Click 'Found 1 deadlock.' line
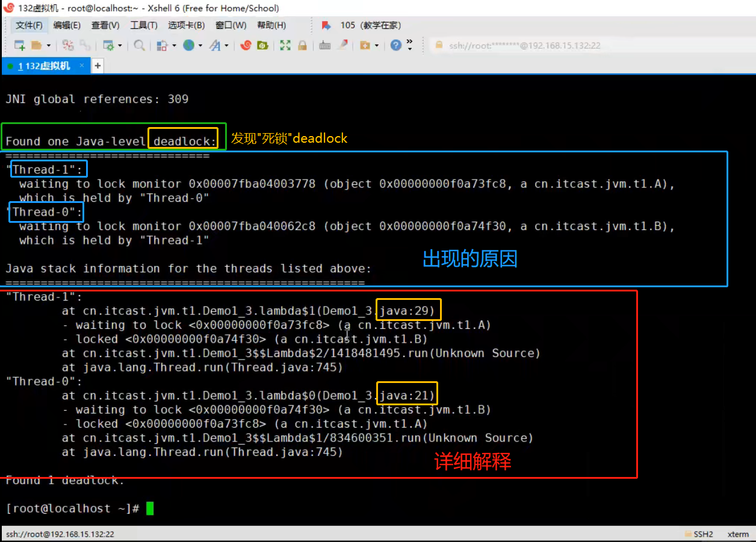Image resolution: width=756 pixels, height=542 pixels. coord(65,480)
